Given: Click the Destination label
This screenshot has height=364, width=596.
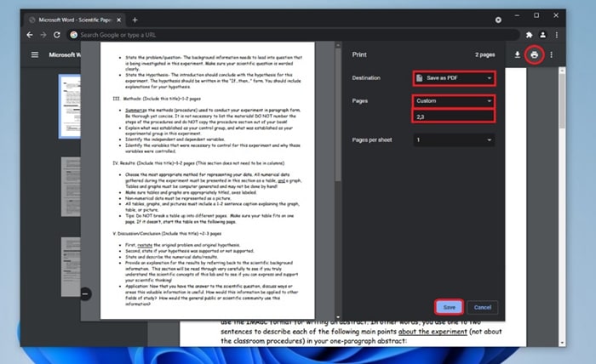Looking at the screenshot, I should point(366,77).
